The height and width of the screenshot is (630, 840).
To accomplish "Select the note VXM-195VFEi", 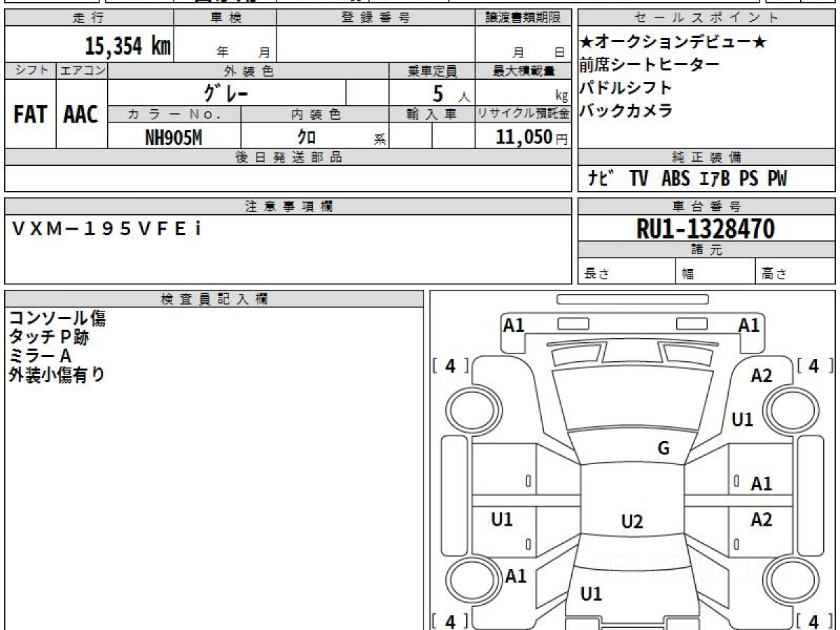I will pyautogui.click(x=108, y=229).
